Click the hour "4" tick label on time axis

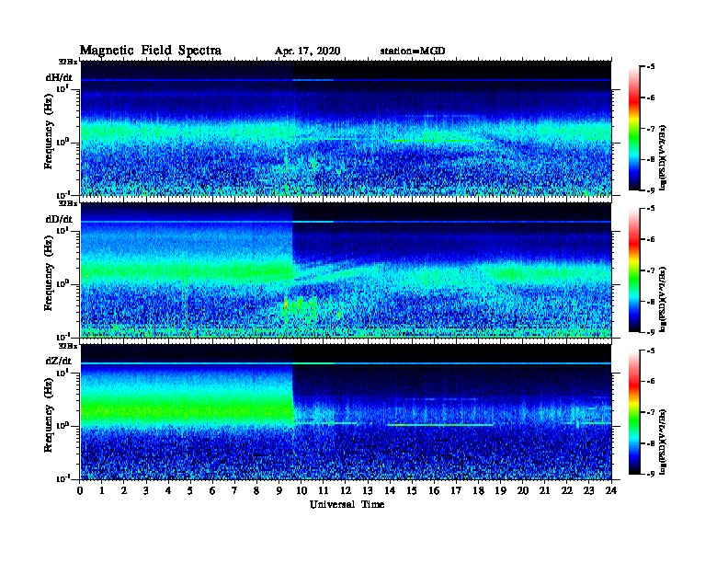[168, 490]
